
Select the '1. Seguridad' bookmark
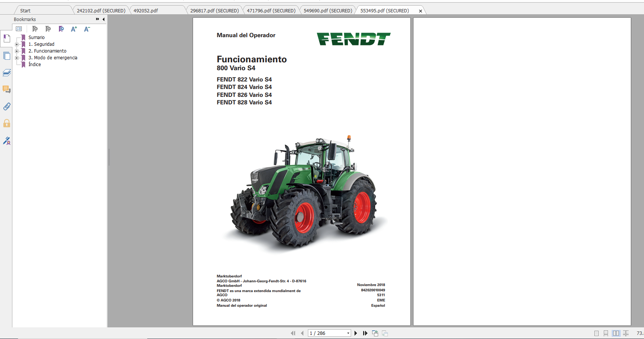tap(41, 44)
